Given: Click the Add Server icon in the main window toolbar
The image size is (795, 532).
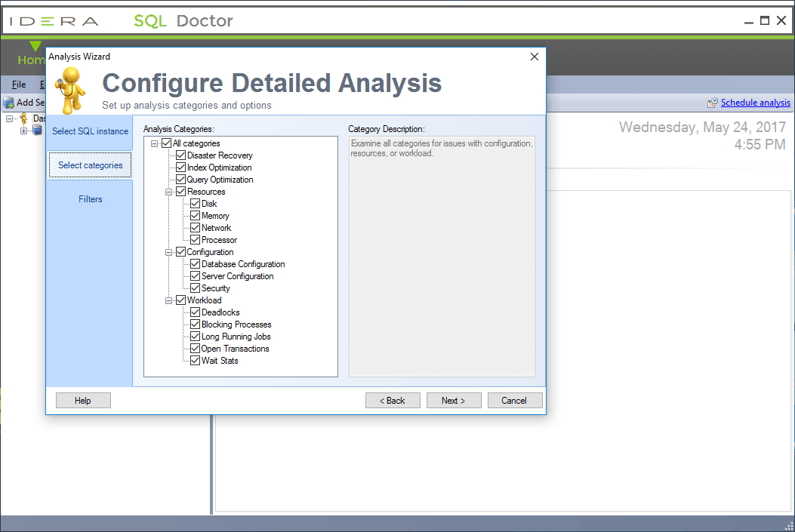Looking at the screenshot, I should [x=8, y=103].
